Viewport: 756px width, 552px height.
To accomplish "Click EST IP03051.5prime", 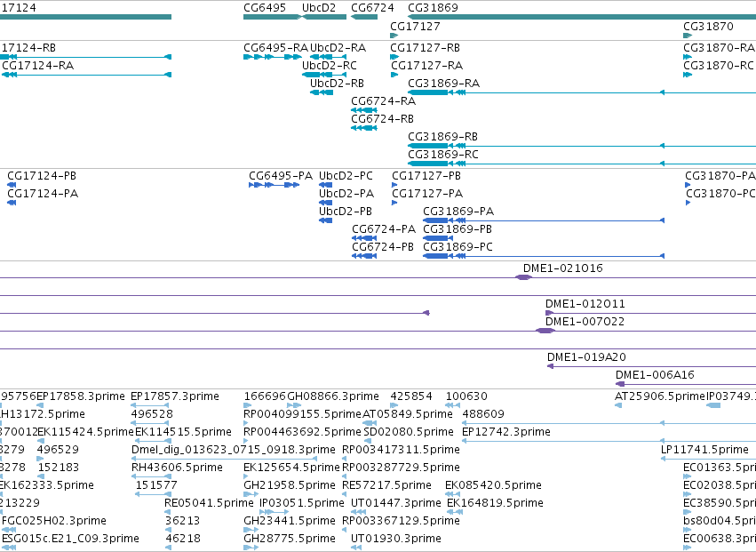I will [x=302, y=503].
